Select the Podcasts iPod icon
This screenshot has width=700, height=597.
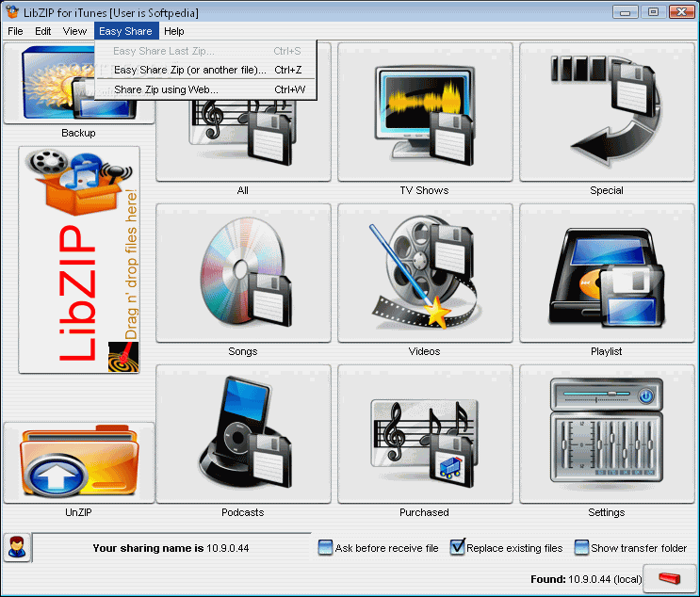(x=243, y=434)
